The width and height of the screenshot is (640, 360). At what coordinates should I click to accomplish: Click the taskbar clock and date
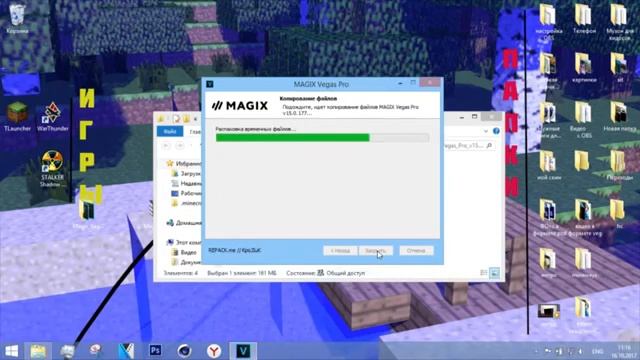(x=624, y=351)
